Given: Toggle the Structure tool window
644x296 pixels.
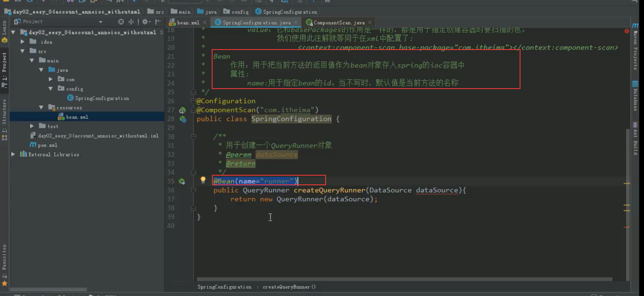Looking at the screenshot, I should pyautogui.click(x=4, y=116).
